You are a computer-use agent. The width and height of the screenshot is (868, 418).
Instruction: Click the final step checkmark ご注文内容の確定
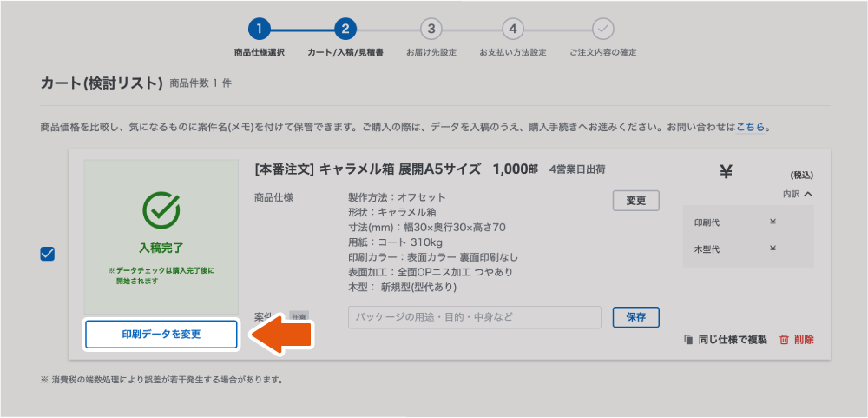pyautogui.click(x=603, y=30)
